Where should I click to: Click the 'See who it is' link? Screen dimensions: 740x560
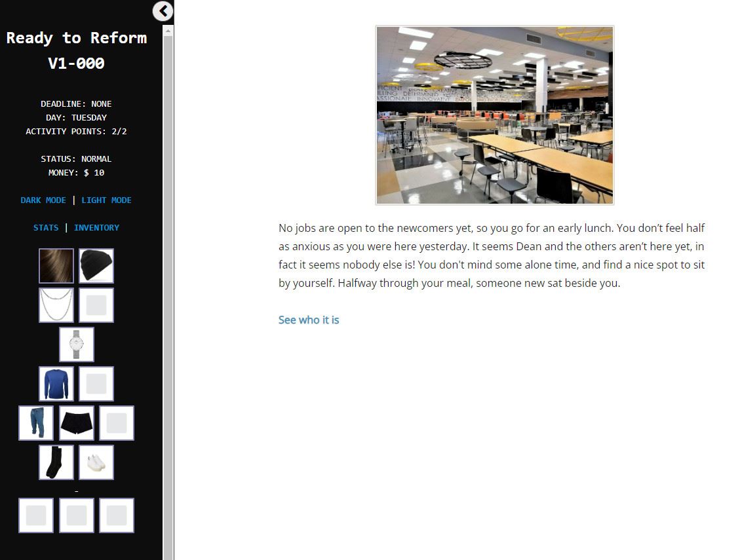tap(309, 320)
